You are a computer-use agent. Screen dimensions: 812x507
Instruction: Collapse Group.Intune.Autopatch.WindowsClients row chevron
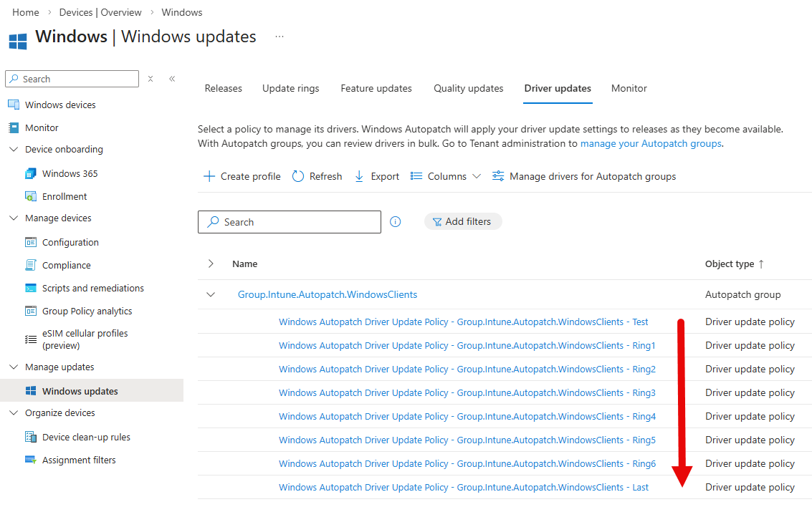coord(211,294)
